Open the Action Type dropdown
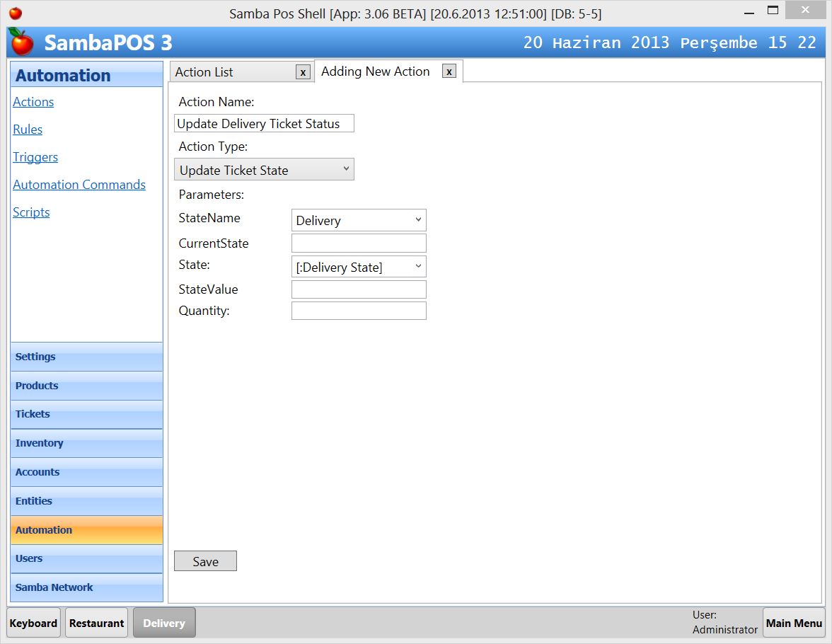The height and width of the screenshot is (644, 832). [264, 170]
